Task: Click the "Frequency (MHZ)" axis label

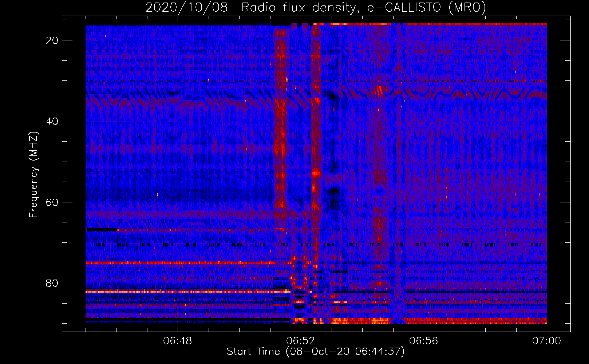Action: [33, 175]
